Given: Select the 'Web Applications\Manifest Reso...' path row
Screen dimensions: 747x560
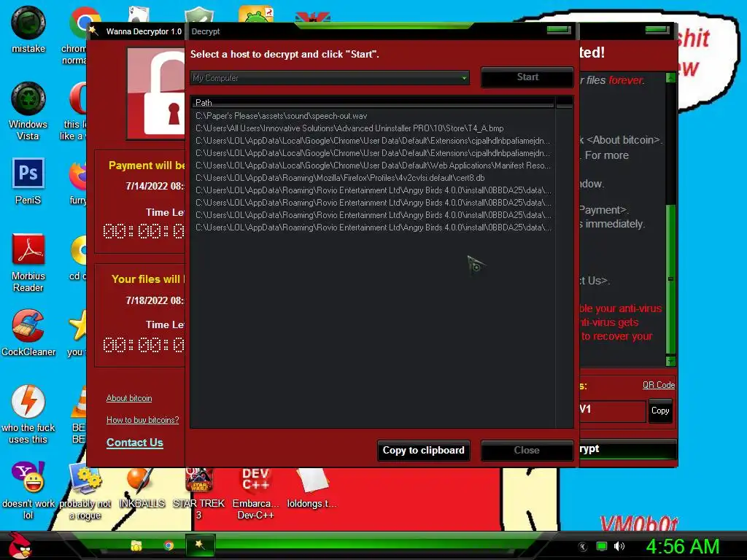Looking at the screenshot, I should point(373,166).
